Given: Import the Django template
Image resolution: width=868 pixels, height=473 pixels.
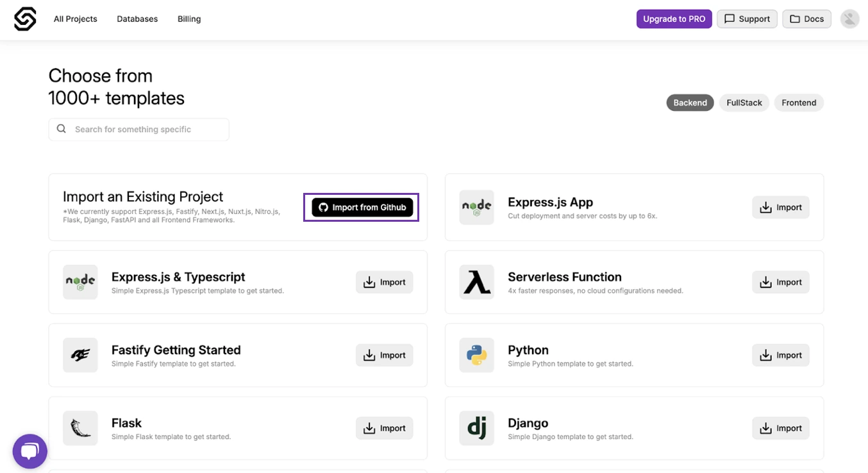Looking at the screenshot, I should [x=780, y=428].
